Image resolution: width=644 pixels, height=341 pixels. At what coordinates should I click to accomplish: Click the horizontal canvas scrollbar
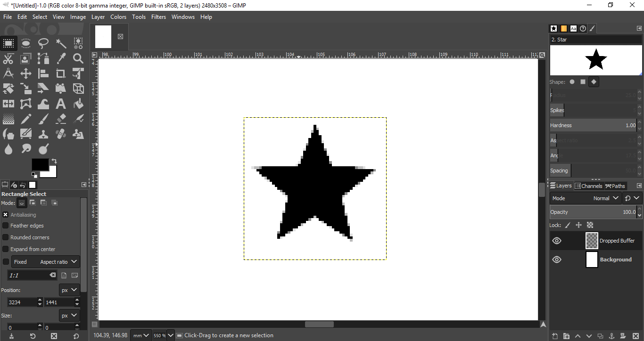(319, 324)
